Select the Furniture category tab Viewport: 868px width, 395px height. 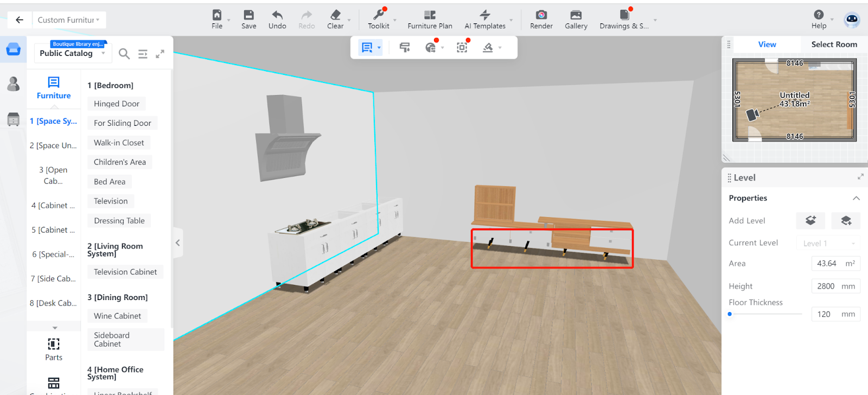pyautogui.click(x=54, y=88)
